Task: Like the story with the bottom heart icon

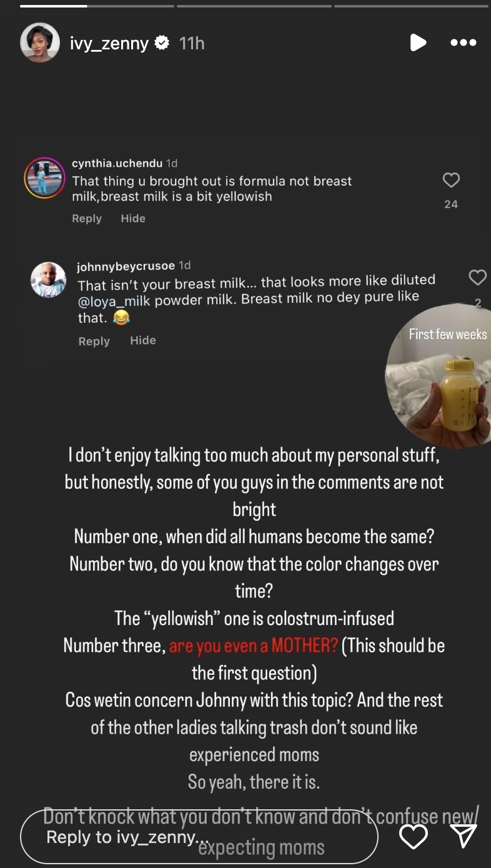Action: pos(413,836)
